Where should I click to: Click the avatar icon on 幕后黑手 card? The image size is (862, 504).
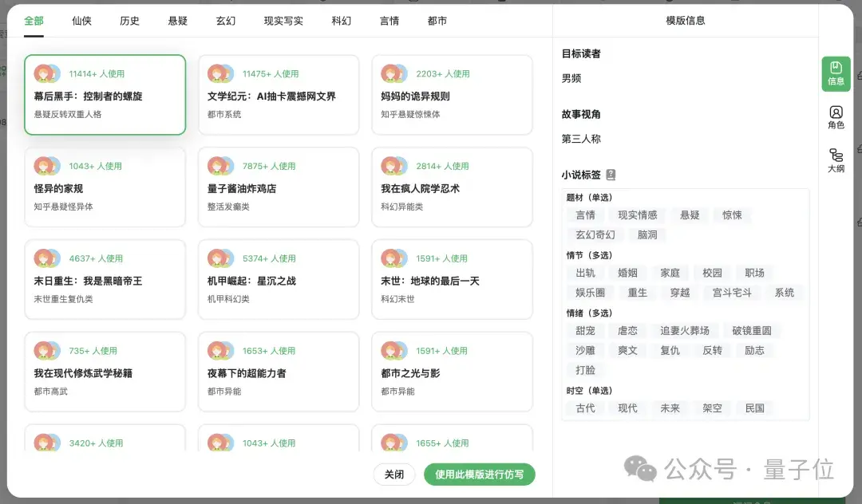click(46, 73)
